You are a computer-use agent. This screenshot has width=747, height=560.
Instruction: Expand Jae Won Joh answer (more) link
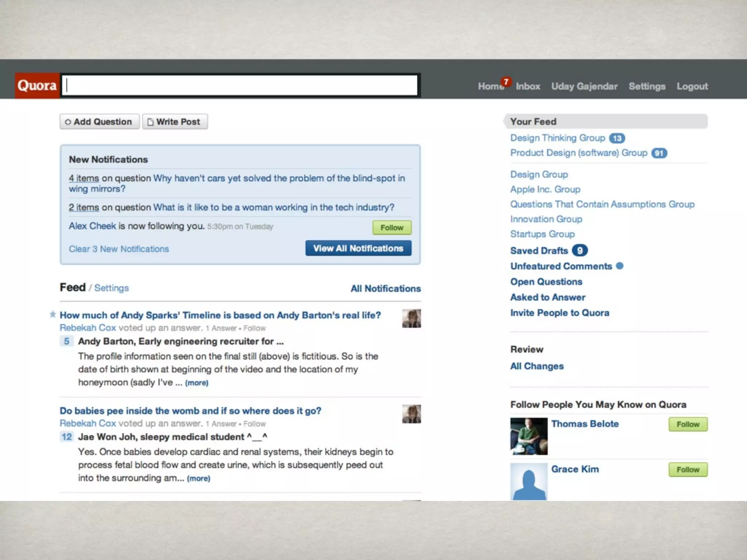[x=198, y=478]
